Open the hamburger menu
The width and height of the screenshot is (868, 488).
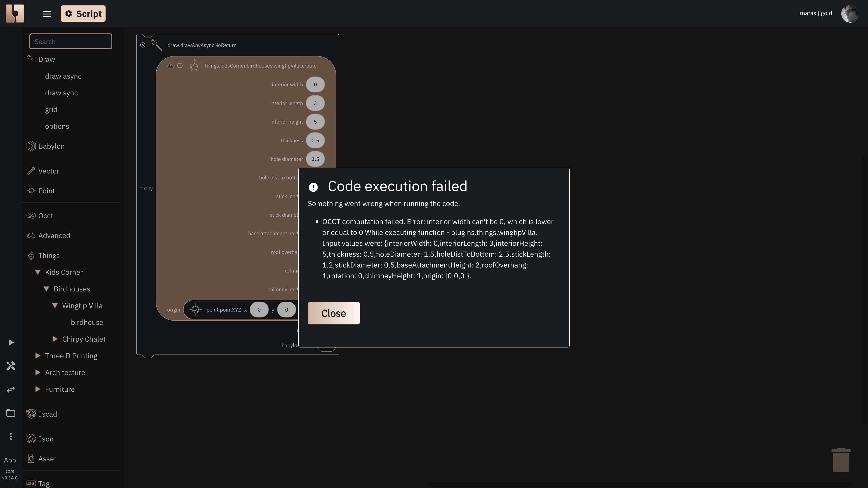coord(47,14)
